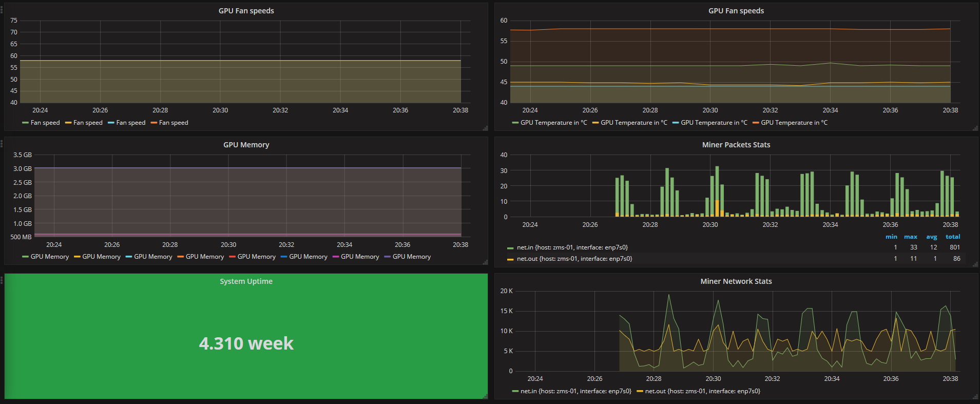Click the row handle dots beside the GPU Memory panel
Viewport: 980px width, 404px height.
[2, 144]
